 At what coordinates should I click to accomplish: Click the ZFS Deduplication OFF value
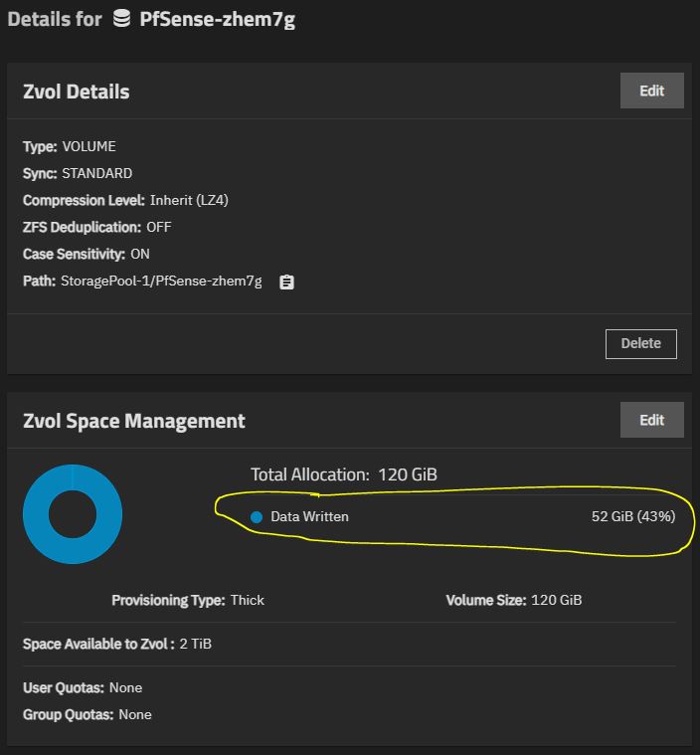pyautogui.click(x=159, y=227)
